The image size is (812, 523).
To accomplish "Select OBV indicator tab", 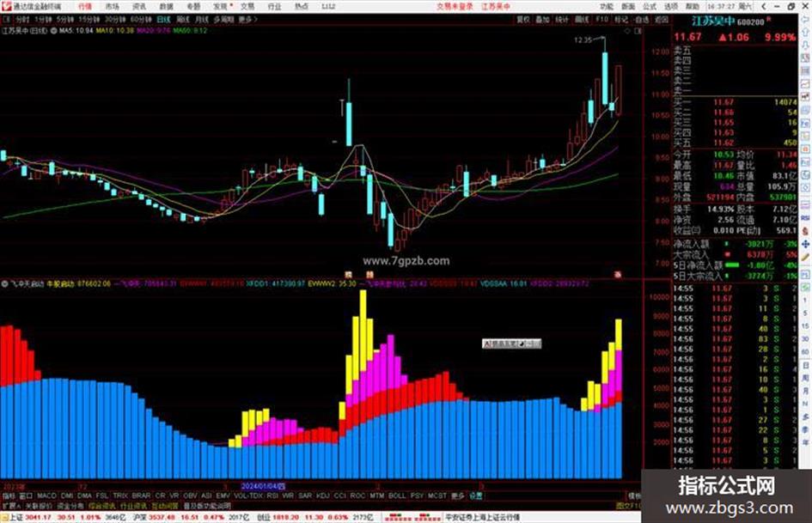I will click(191, 496).
